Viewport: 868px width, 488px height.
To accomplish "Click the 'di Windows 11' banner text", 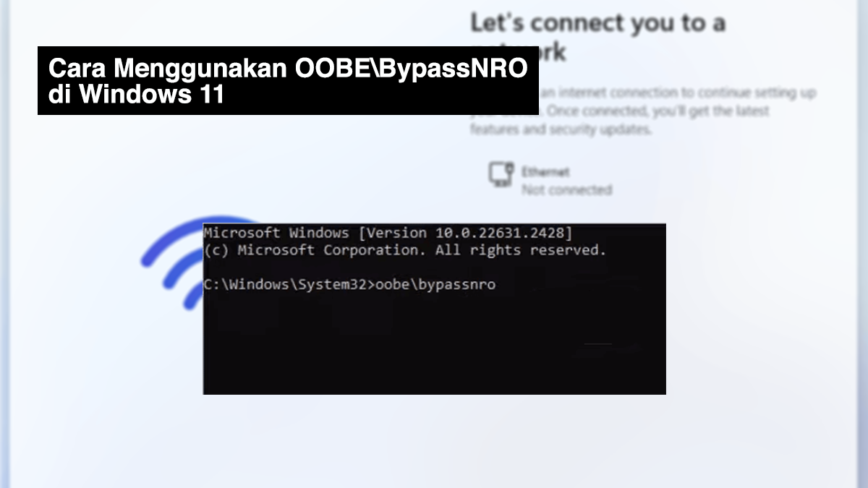I will pyautogui.click(x=136, y=94).
